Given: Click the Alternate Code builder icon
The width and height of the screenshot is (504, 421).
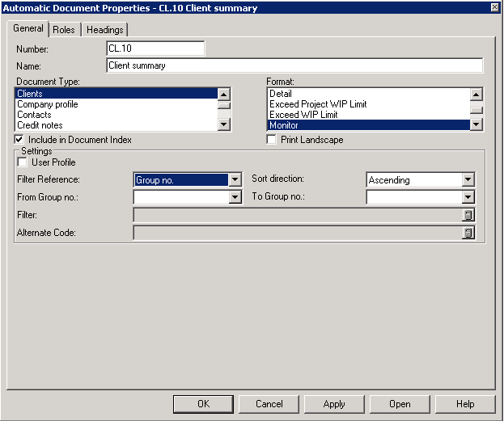Looking at the screenshot, I should (x=468, y=233).
